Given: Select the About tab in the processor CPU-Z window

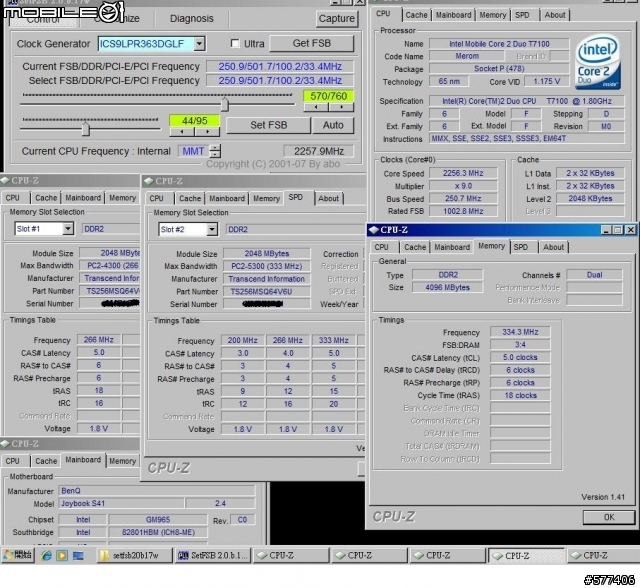Looking at the screenshot, I should [555, 15].
